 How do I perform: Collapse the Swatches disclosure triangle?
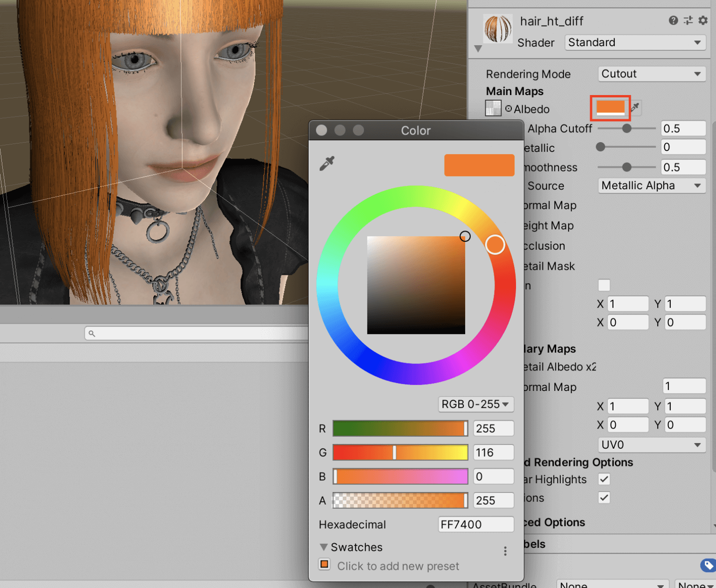pyautogui.click(x=324, y=547)
